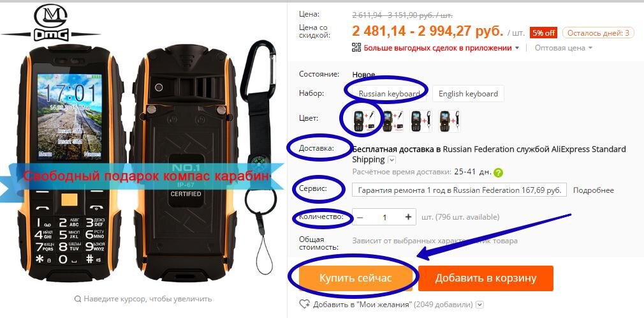Open the Оптовая цена dropdown
The height and width of the screenshot is (318, 644).
[564, 48]
